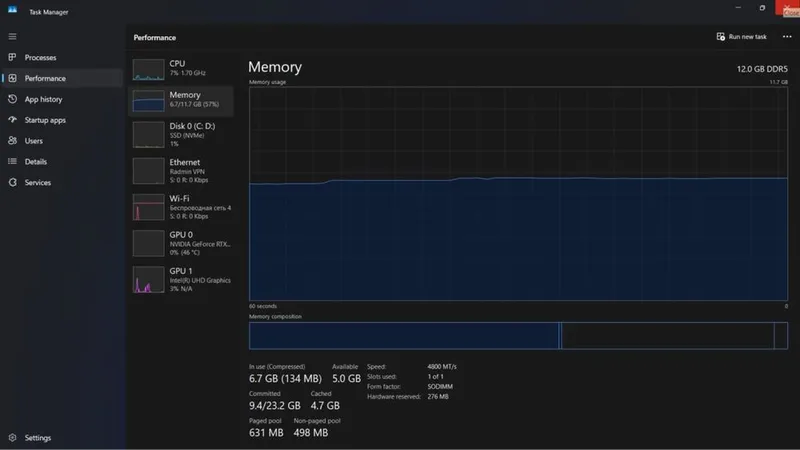Expand the three-dot more options menu
Viewport: 800px width, 450px height.
[787, 37]
